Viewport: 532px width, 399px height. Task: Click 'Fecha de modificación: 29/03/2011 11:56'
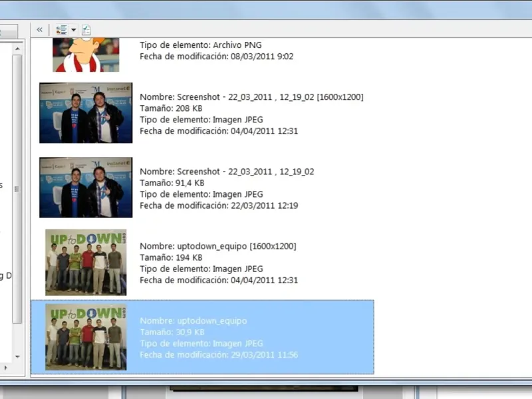click(219, 355)
